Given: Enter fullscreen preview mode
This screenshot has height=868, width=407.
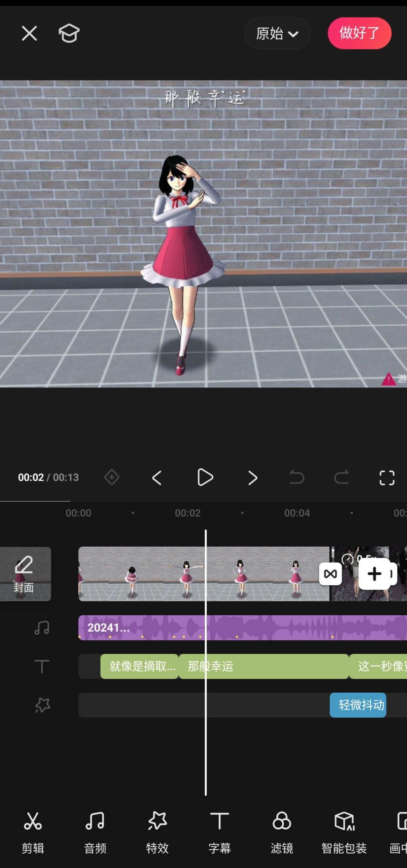Looking at the screenshot, I should (386, 478).
